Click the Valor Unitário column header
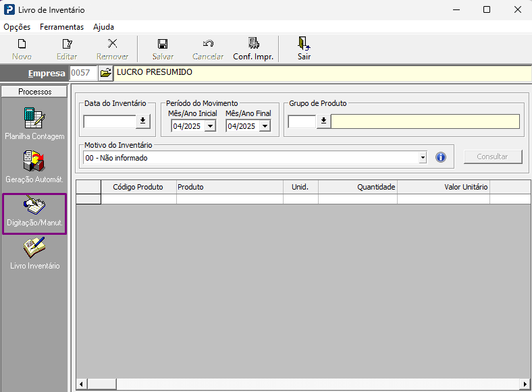 (444, 187)
